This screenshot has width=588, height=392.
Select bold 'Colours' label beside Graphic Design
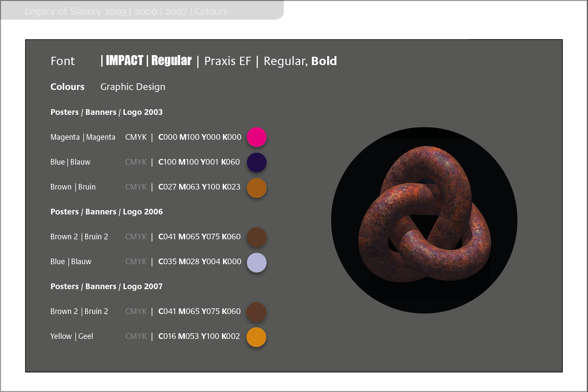(67, 87)
